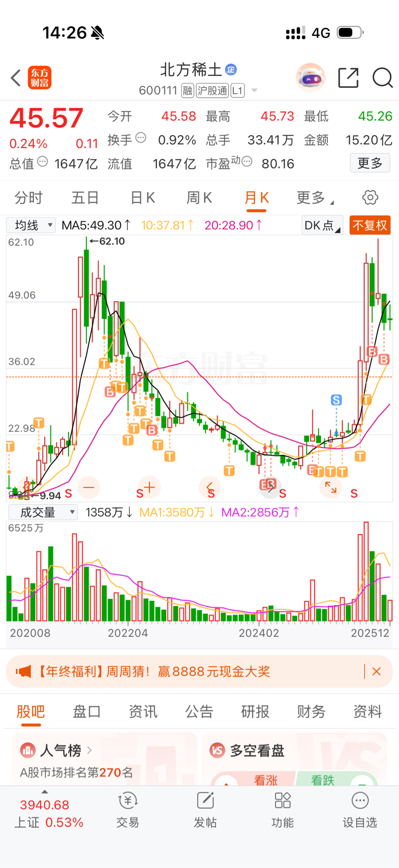This screenshot has width=399, height=868.
Task: Tap the chart pan right arrow button
Action: tap(270, 488)
